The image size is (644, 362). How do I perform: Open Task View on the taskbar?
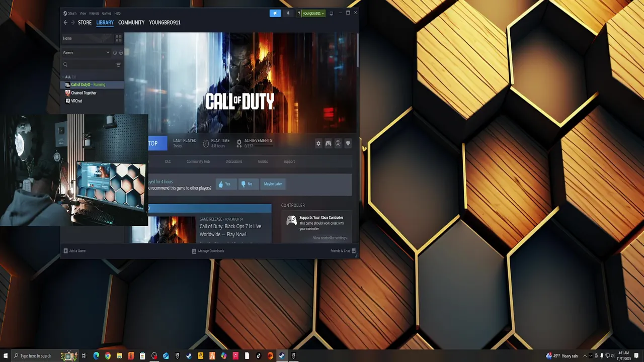pyautogui.click(x=84, y=356)
